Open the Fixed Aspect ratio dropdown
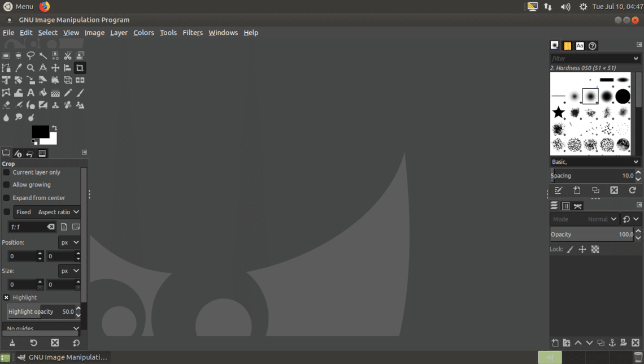Viewport: 644px width, 364px height. pos(46,212)
